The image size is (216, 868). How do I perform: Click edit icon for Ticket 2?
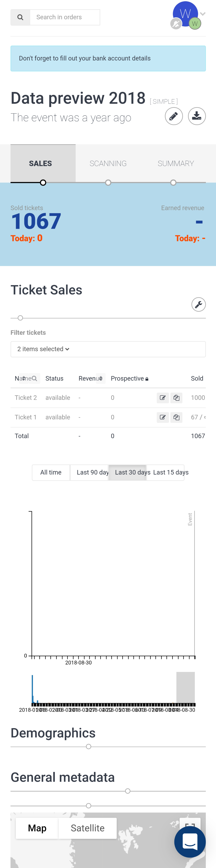pos(163,398)
